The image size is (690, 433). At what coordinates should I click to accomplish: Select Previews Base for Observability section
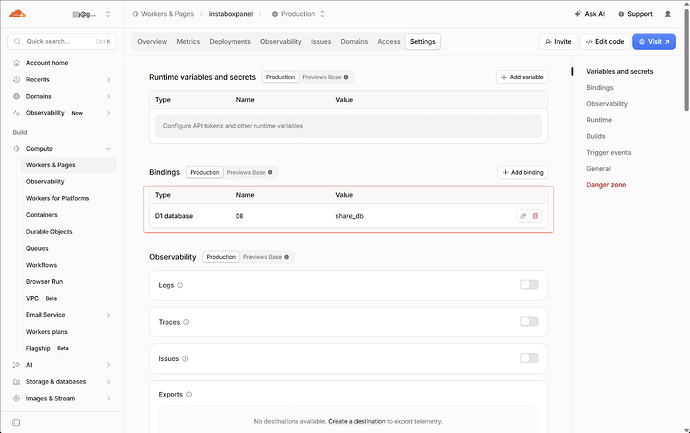pos(266,257)
